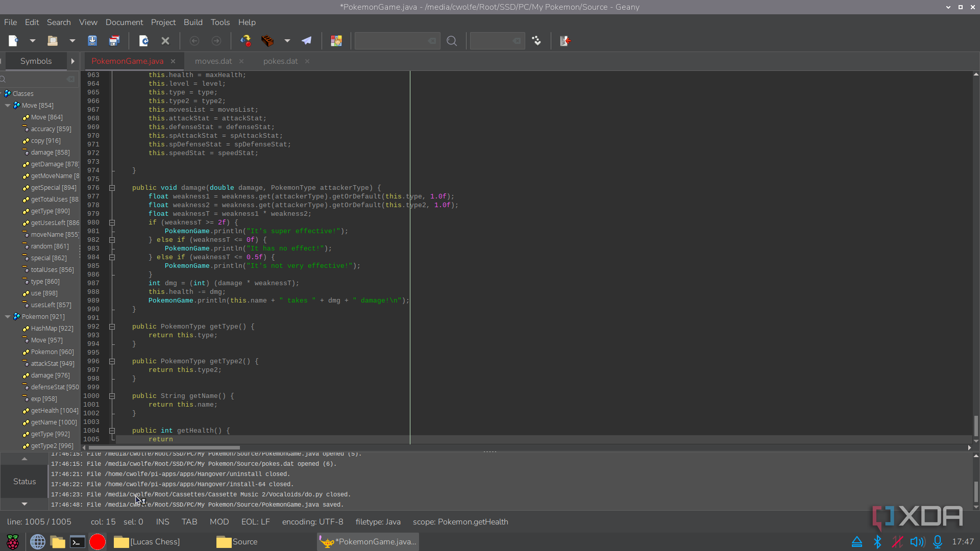Show next sidebar tab arrow
This screenshot has height=551, width=980.
73,61
